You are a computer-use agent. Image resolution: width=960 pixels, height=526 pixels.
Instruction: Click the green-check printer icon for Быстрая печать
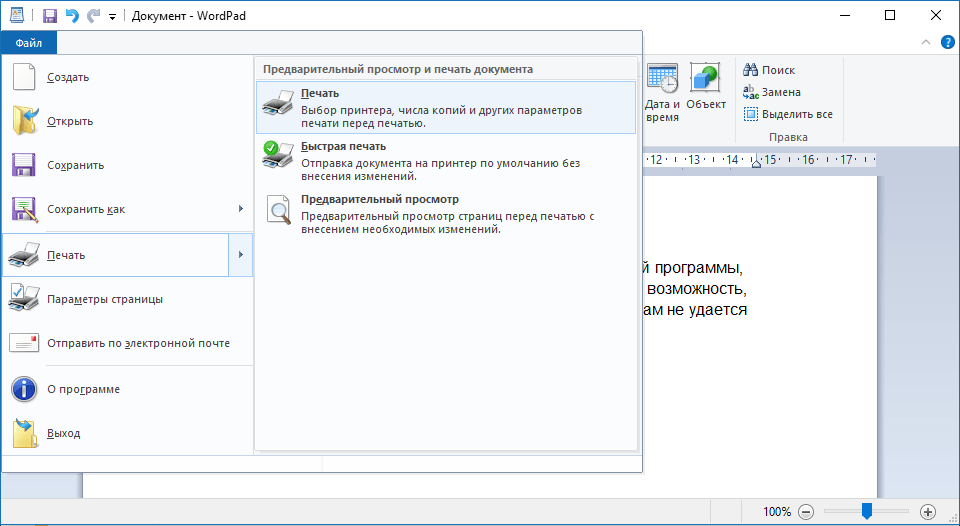click(x=278, y=154)
